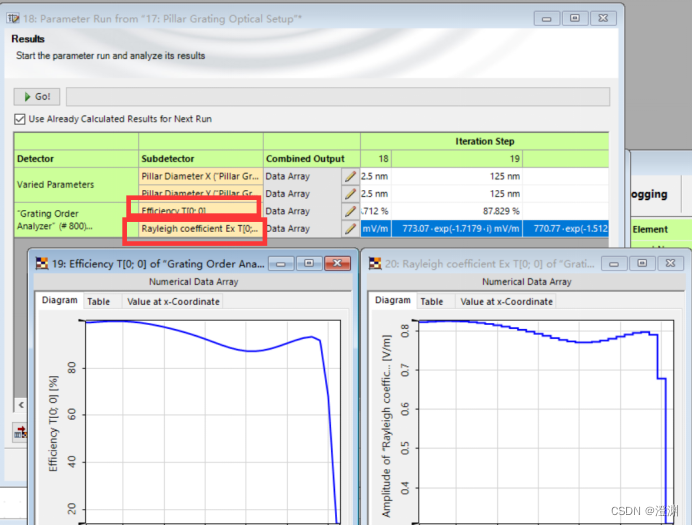The width and height of the screenshot is (693, 526).
Task: Click the "Grating Order Analyzer" (# 800) cell
Action: tap(76, 220)
